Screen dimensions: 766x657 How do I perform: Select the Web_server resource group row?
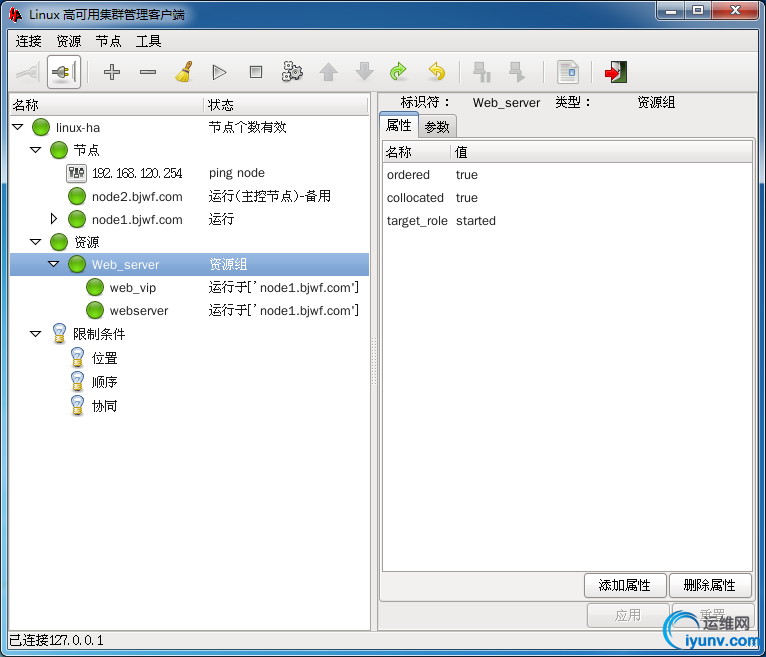click(190, 264)
